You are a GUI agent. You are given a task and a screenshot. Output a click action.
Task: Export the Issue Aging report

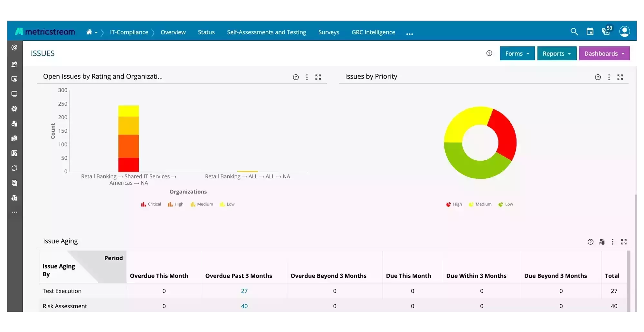[x=601, y=242]
